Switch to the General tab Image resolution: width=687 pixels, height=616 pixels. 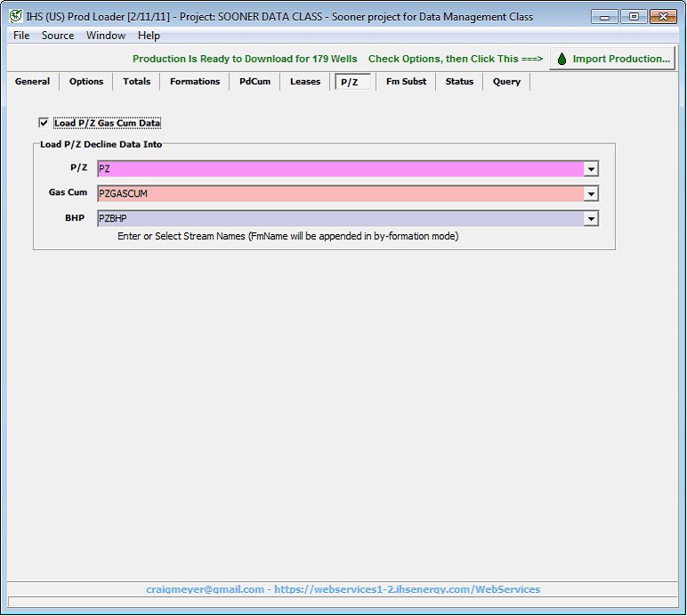pos(32,82)
